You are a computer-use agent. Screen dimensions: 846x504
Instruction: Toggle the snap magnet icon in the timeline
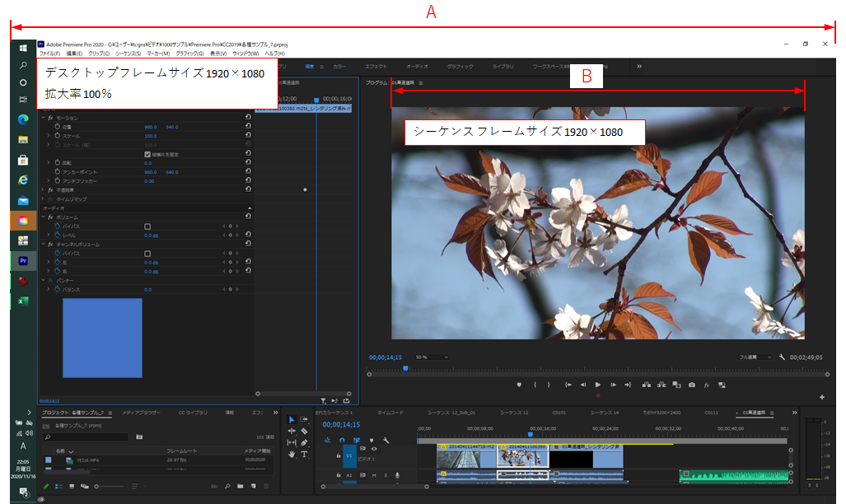point(342,441)
